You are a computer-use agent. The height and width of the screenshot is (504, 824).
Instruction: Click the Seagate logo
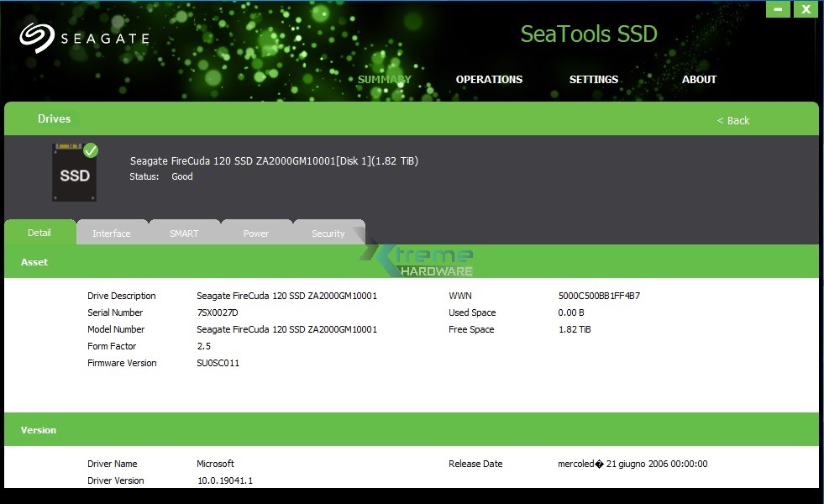tap(85, 36)
